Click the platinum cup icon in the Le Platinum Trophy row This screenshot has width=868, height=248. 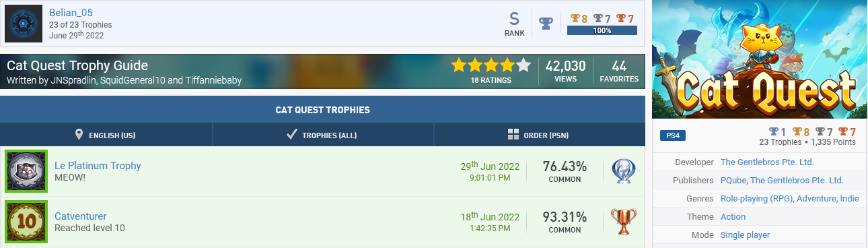pyautogui.click(x=624, y=172)
